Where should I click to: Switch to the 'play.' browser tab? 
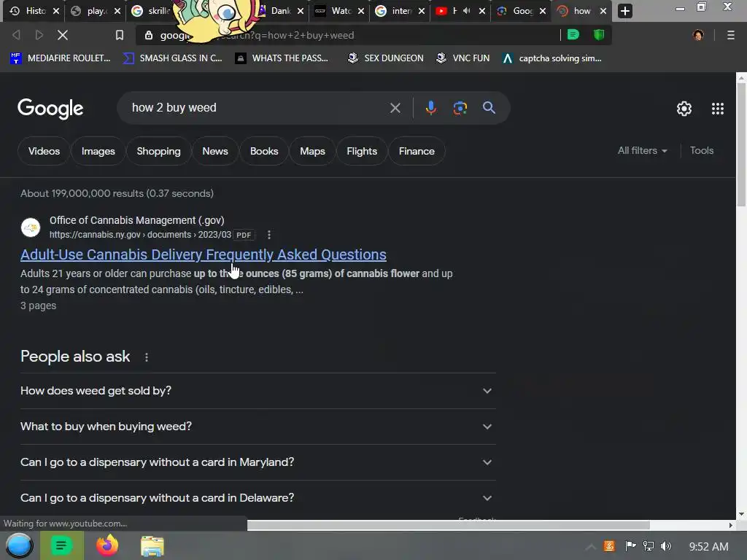tap(96, 11)
